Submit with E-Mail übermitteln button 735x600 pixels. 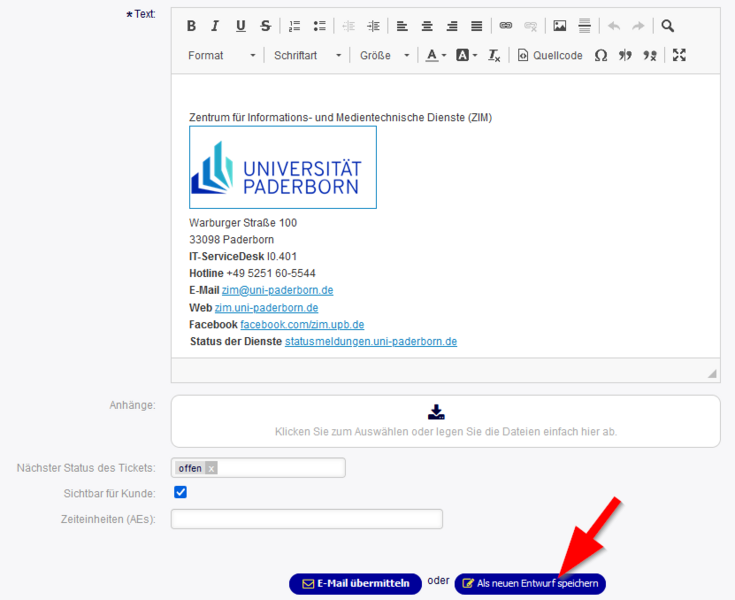(x=355, y=584)
